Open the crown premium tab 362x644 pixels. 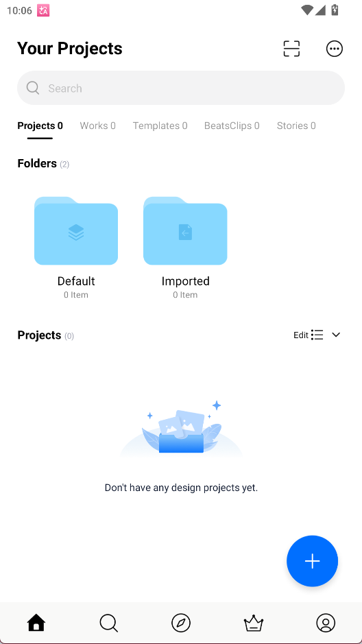[253, 623]
